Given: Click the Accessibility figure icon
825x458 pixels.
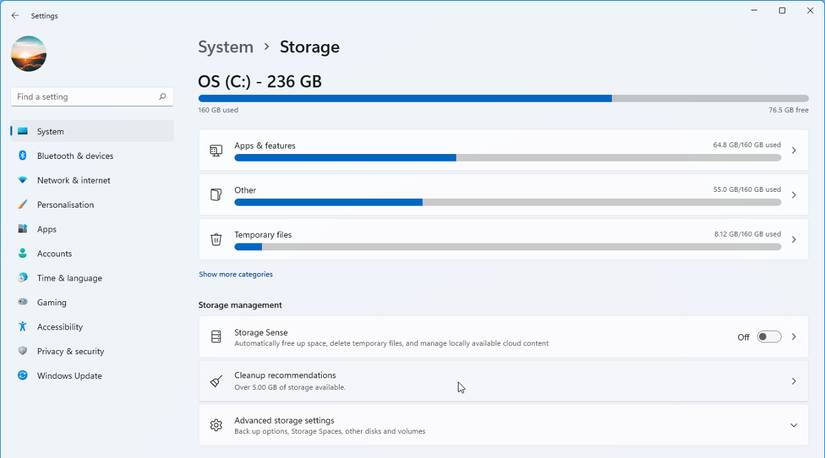Looking at the screenshot, I should tap(23, 326).
